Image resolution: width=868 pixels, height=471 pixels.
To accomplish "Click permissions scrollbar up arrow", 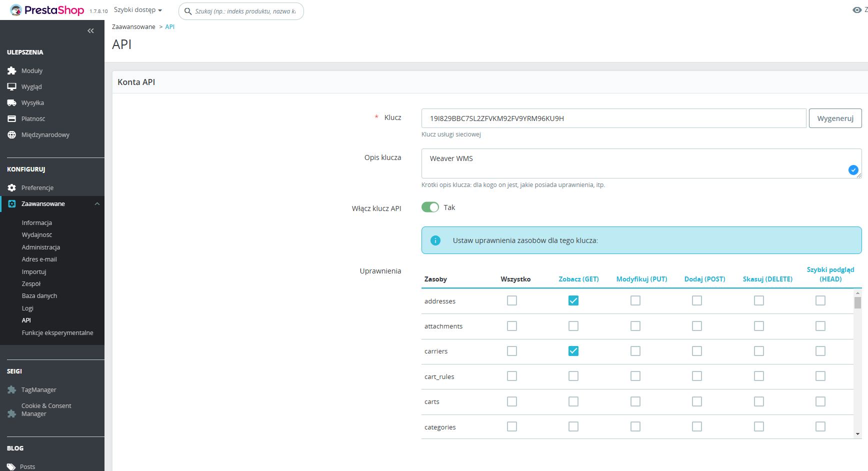I will pyautogui.click(x=857, y=293).
